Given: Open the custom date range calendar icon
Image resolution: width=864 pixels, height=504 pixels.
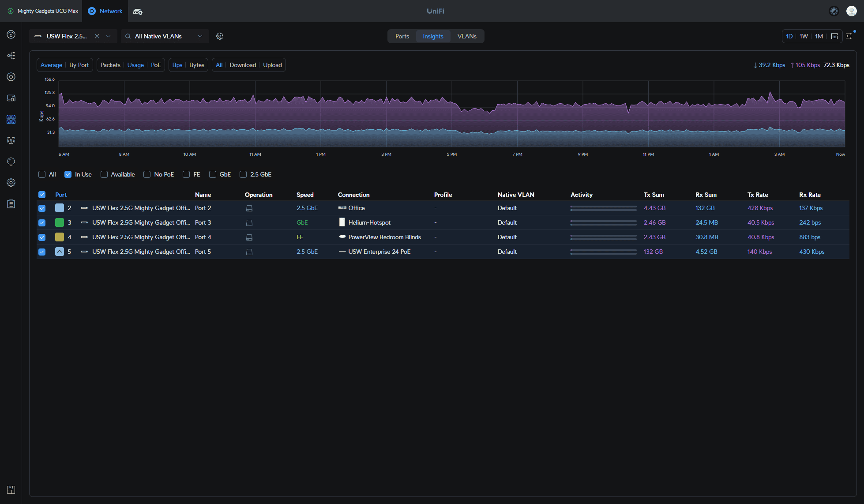Looking at the screenshot, I should coord(834,36).
